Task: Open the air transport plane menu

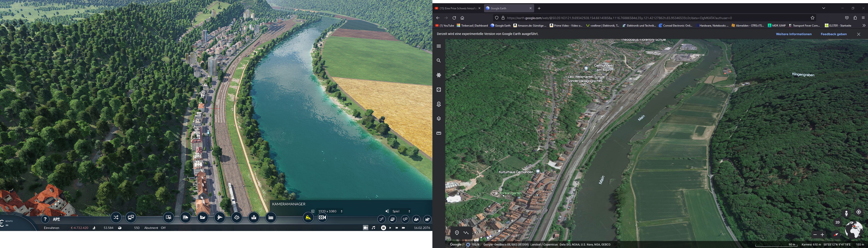Action: pyautogui.click(x=220, y=217)
